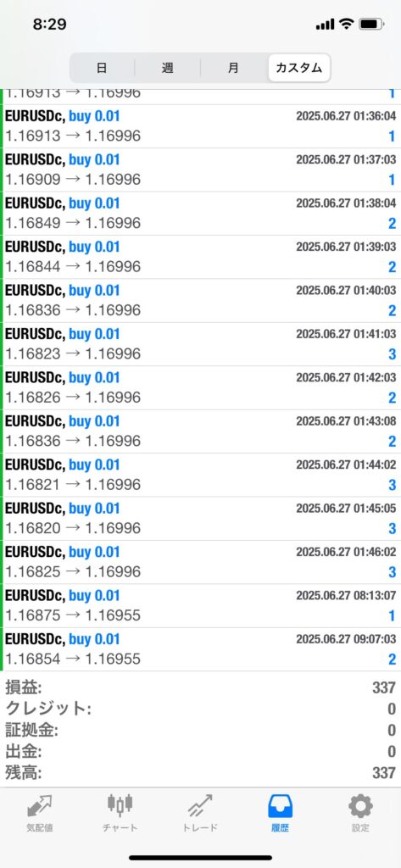This screenshot has height=868, width=401.
Task: Select the trade 1.16820 → 1.16996
Action: point(200,519)
